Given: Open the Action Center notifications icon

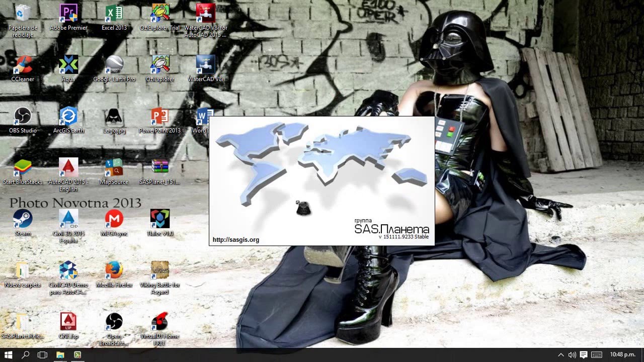Looking at the screenshot, I should click(584, 355).
